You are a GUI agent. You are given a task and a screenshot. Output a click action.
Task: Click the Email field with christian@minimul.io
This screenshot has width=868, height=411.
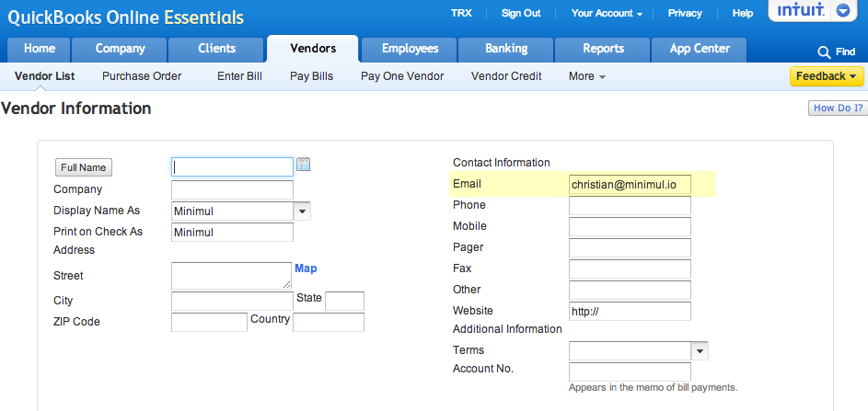tap(630, 185)
